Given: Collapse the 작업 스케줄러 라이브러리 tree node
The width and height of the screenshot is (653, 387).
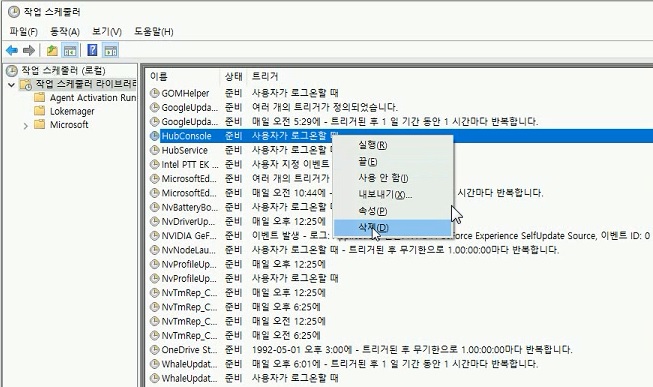Looking at the screenshot, I should click(x=12, y=85).
